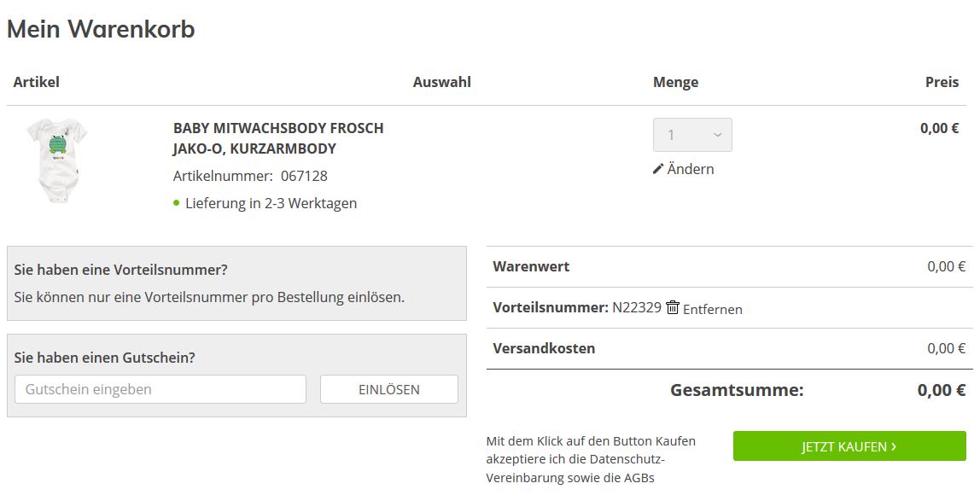Select the Artikelnummer 067128 text
Viewport: 980px width, 495px height.
[250, 176]
